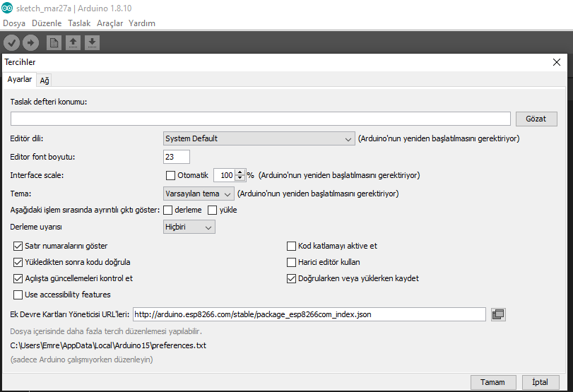Open the Yardım menu
Viewport: 573px width, 392px height.
coord(142,23)
